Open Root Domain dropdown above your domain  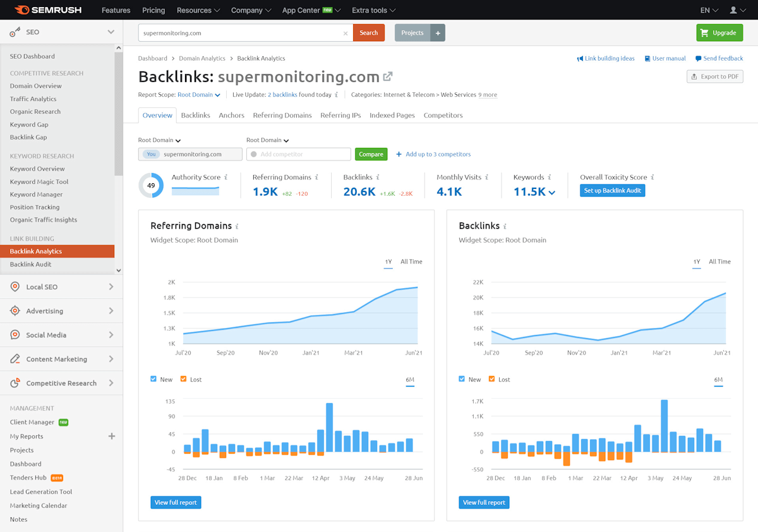point(160,140)
